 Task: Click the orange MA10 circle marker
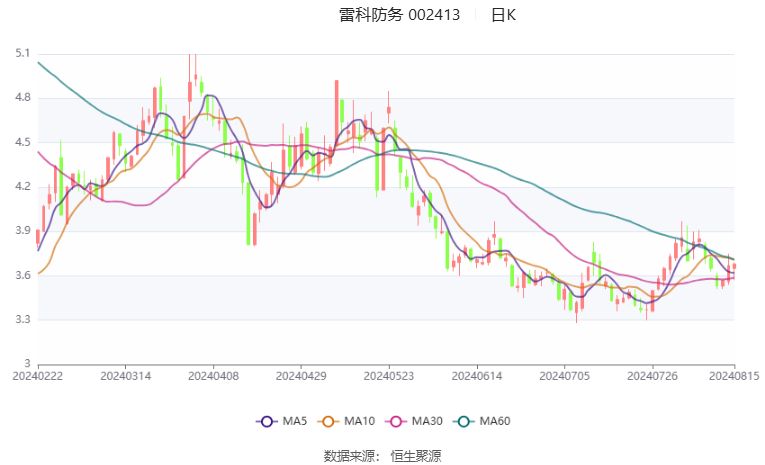coord(328,422)
